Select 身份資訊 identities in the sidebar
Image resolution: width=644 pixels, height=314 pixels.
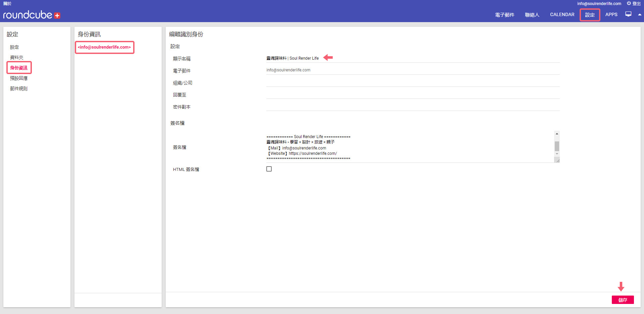tap(19, 68)
